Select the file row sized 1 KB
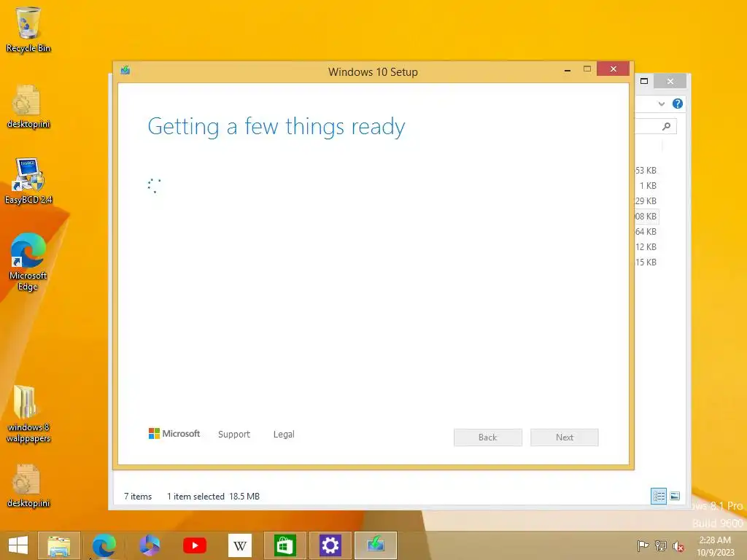Viewport: 747px width, 560px height. (x=646, y=186)
